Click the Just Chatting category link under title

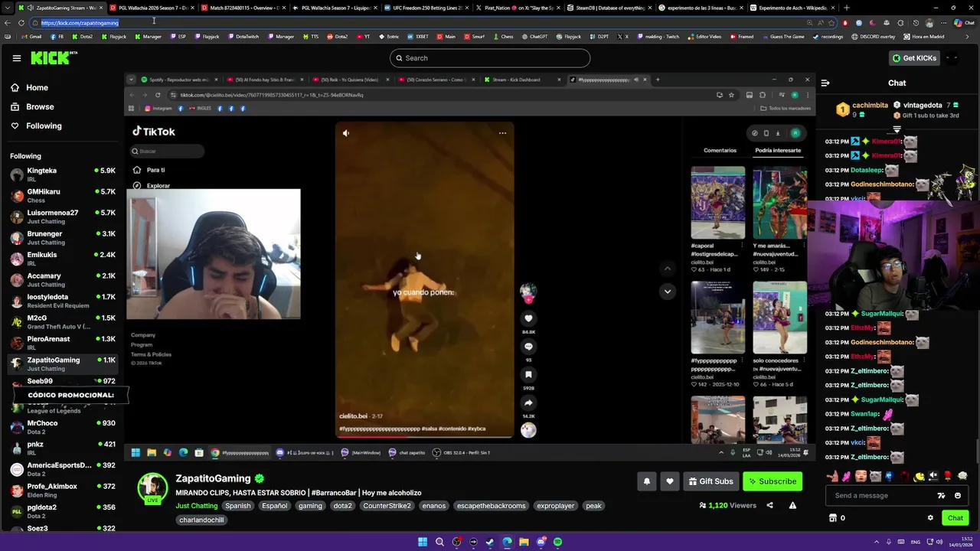(197, 506)
